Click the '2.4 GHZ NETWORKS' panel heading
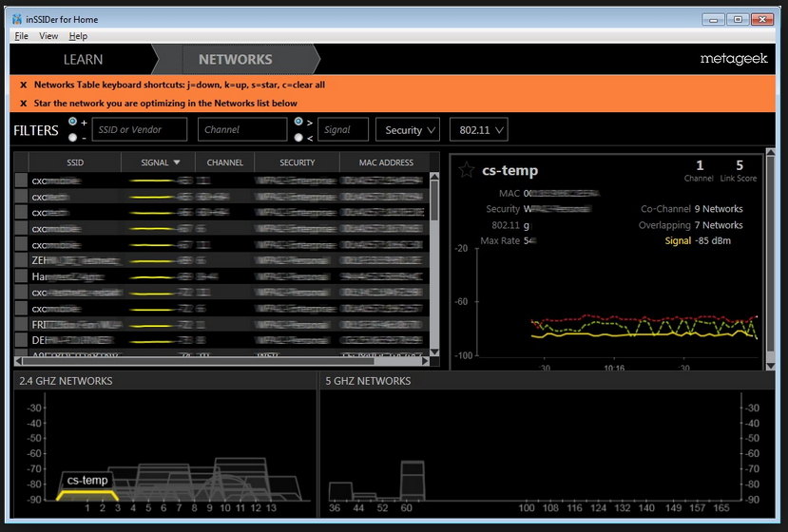This screenshot has width=788, height=532. click(x=66, y=381)
